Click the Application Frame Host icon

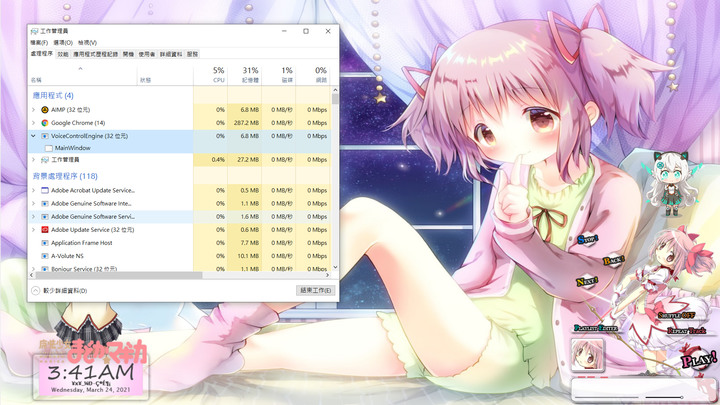click(45, 243)
